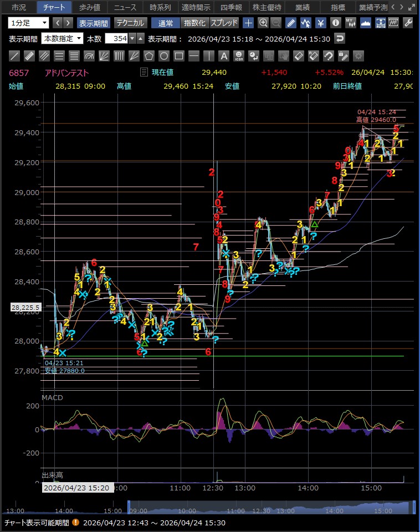Viewport: 420px width, 532px height.
Task: Toggle the crosshair cursor button
Action: (x=248, y=23)
